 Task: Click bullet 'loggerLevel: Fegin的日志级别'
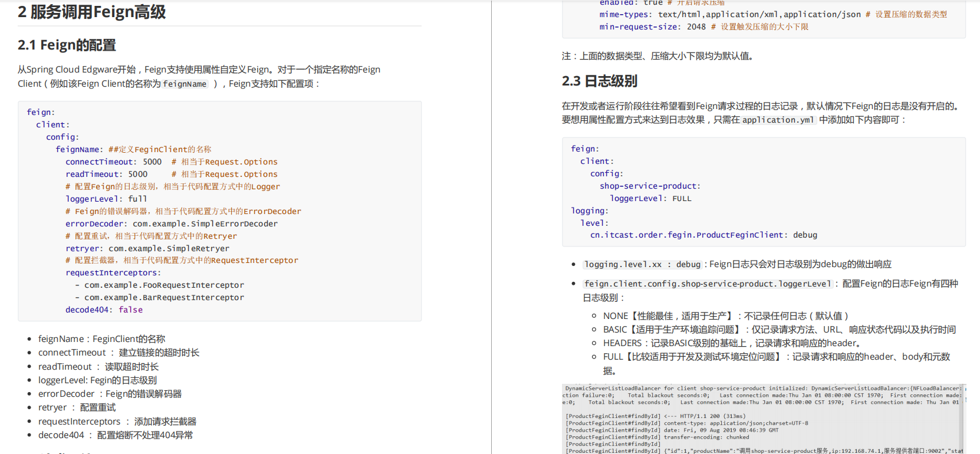tap(97, 380)
